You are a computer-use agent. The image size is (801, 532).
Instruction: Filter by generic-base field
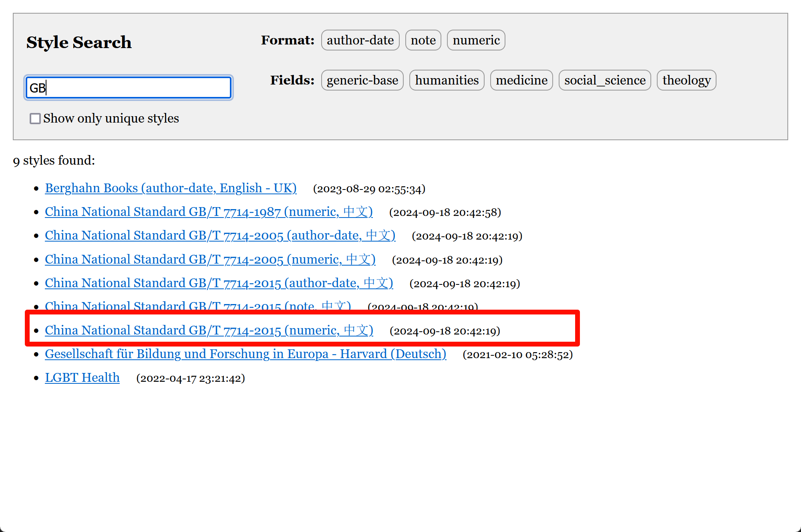[x=362, y=81]
